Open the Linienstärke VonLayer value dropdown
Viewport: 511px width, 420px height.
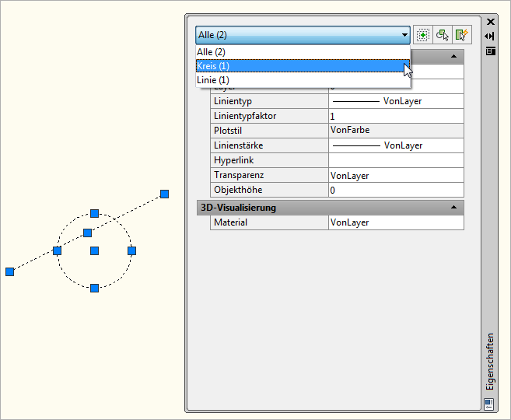[x=395, y=145]
